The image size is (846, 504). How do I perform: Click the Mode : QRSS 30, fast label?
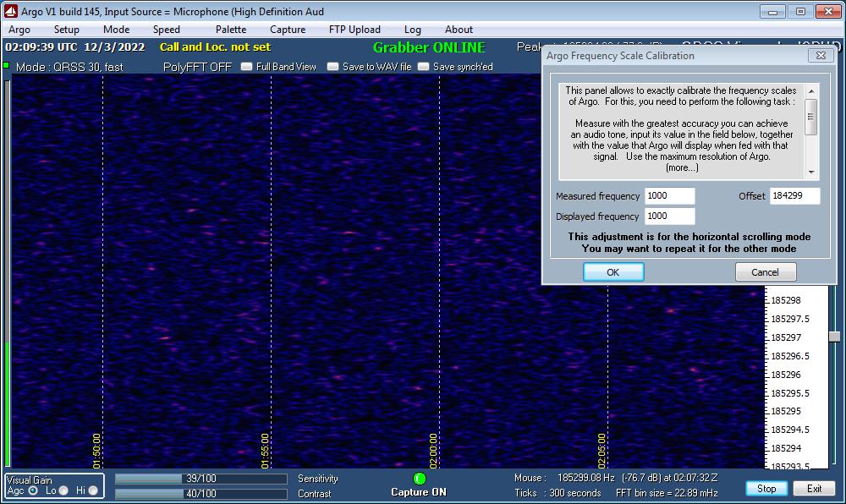[69, 67]
